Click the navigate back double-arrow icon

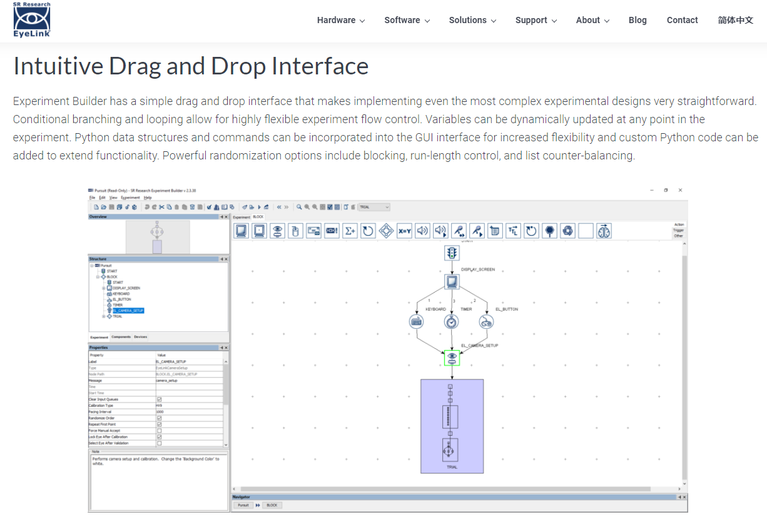(279, 207)
